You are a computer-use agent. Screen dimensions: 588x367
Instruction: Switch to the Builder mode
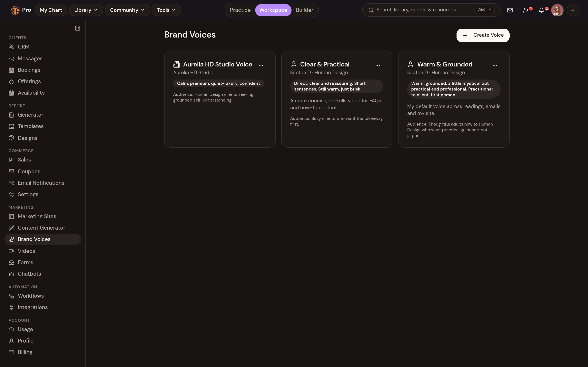click(x=304, y=10)
